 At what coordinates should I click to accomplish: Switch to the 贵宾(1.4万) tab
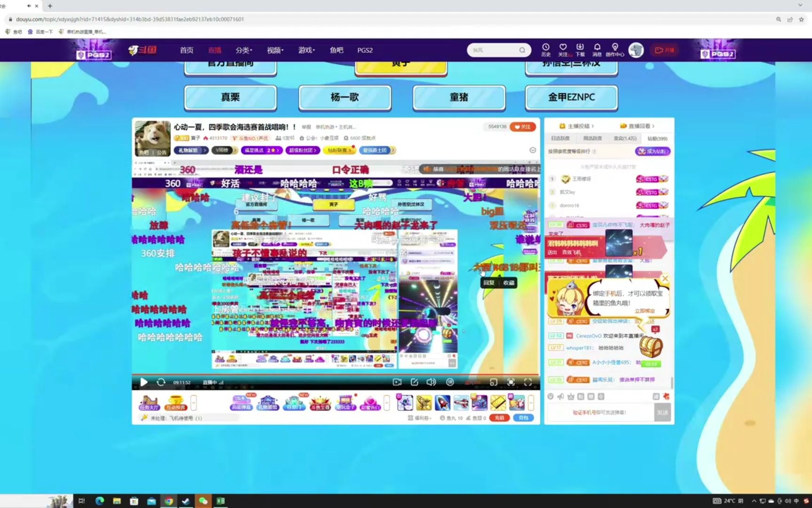tap(625, 138)
